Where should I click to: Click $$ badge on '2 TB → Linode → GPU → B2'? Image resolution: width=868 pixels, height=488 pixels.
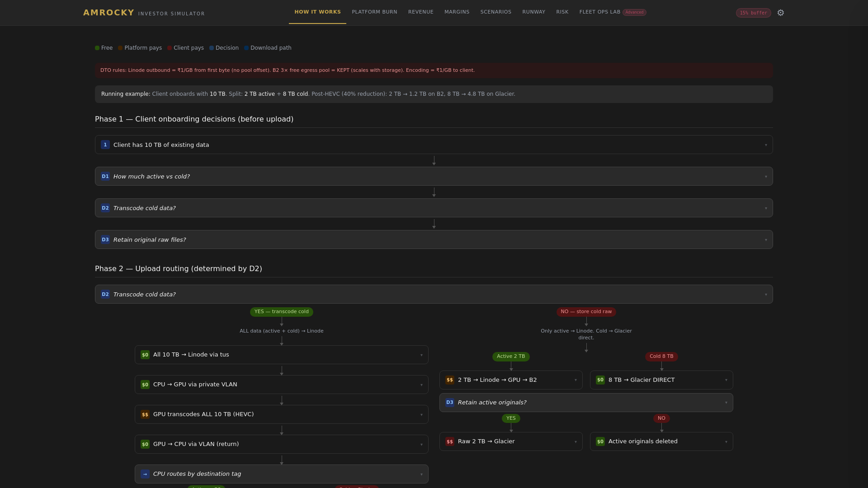(x=450, y=380)
